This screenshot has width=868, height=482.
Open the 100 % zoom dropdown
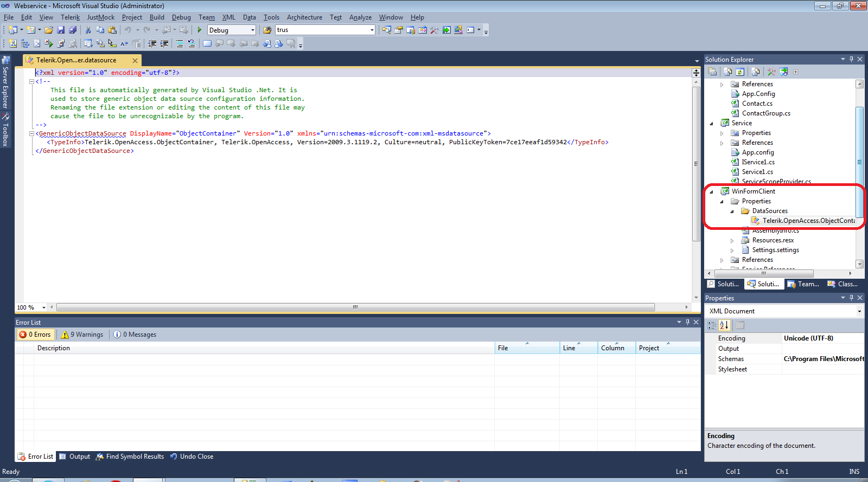click(44, 307)
